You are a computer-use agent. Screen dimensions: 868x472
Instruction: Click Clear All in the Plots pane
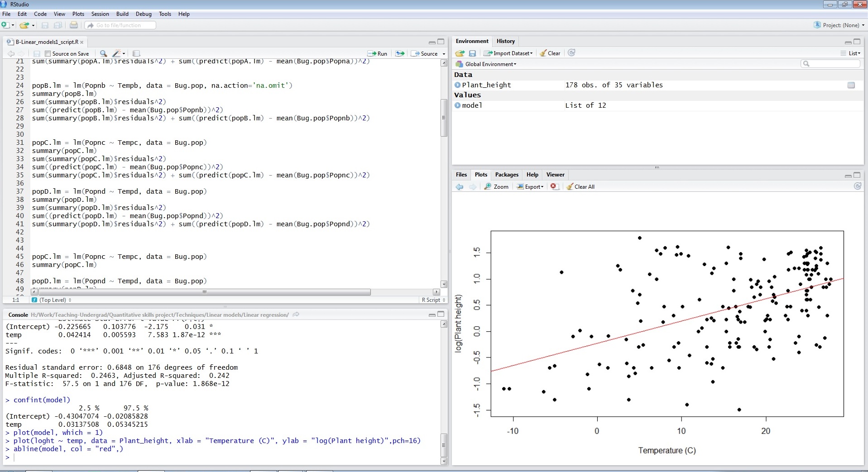580,186
